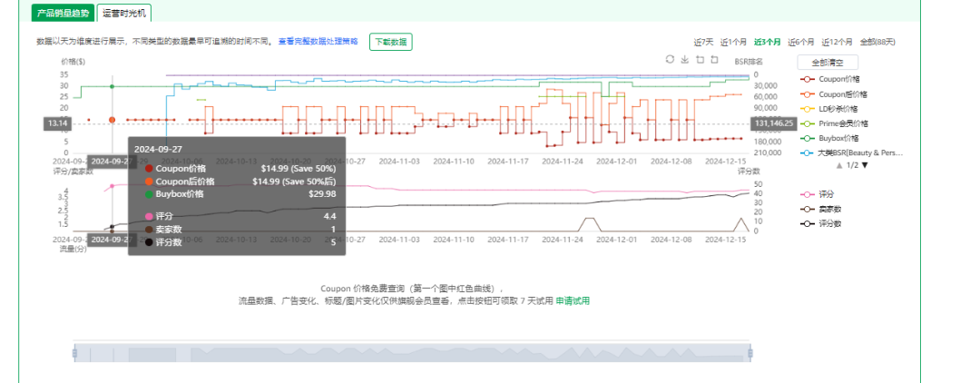Switch to the 产品销量趋势 tab
Image resolution: width=980 pixels, height=383 pixels.
point(64,13)
